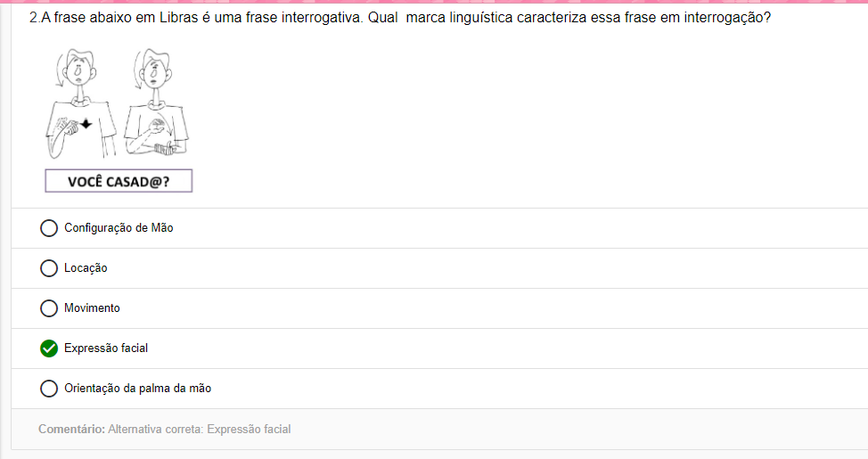Click the left signer illustration pointing forward
This screenshot has height=459, width=868.
80,105
